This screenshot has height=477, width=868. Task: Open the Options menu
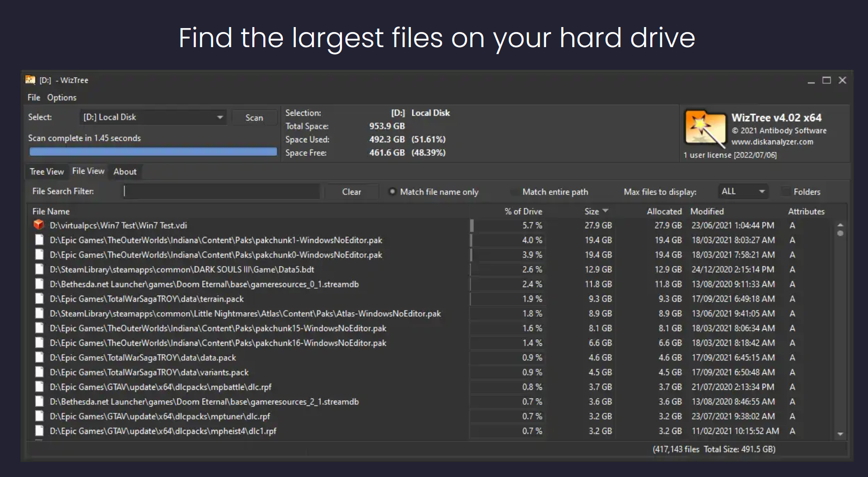coord(62,97)
